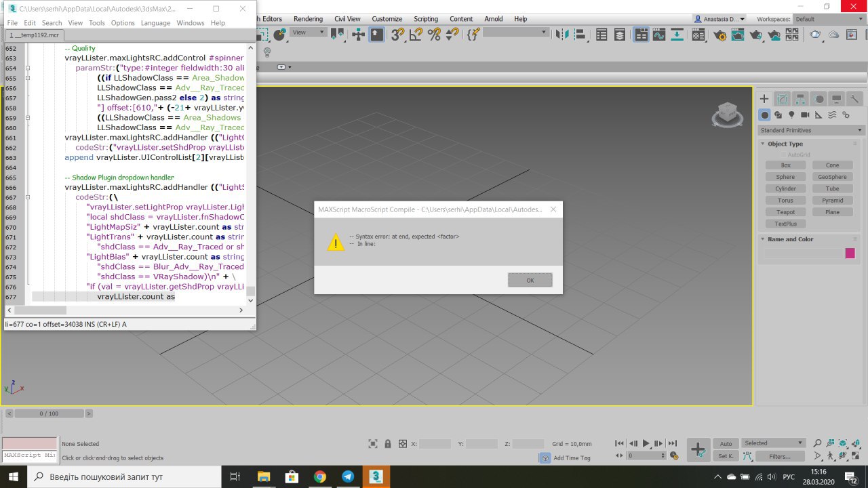Open the named selection sets dropdown
The height and width of the screenshot is (488, 868).
coord(515,33)
